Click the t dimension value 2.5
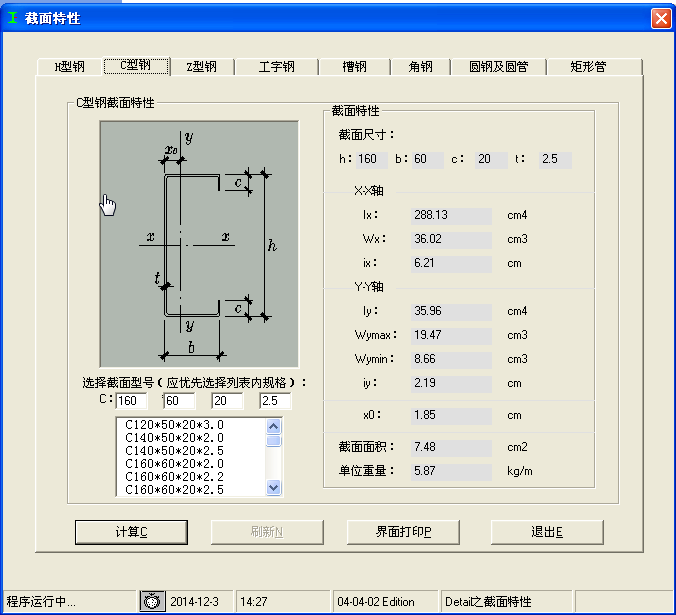 coord(555,159)
